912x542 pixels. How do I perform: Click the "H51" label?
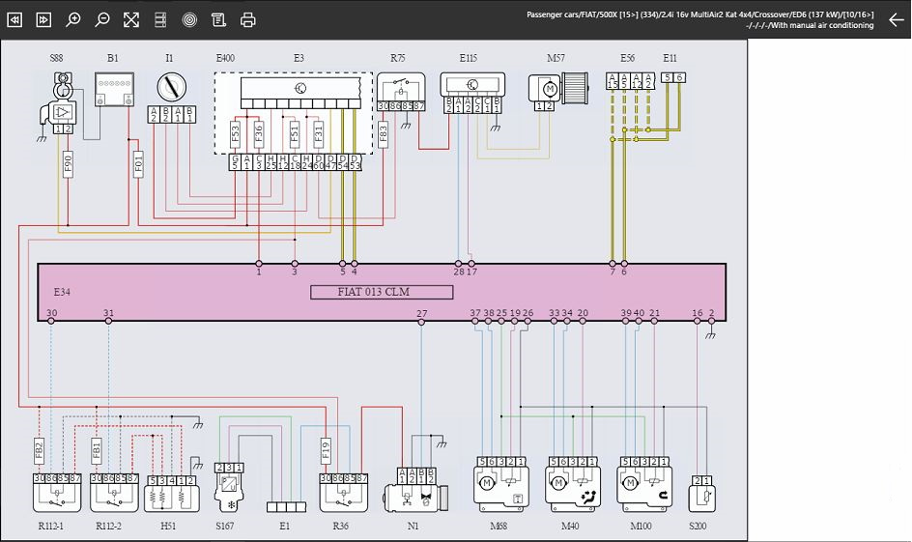coord(168,526)
